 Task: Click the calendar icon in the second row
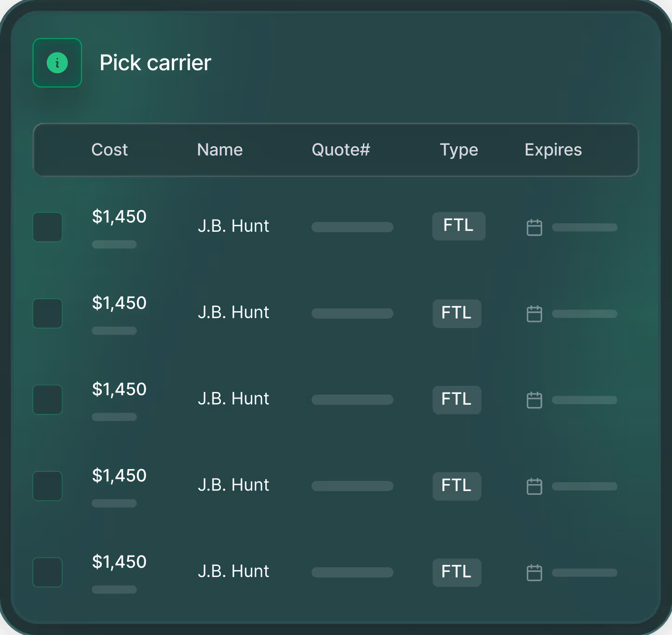tap(534, 314)
